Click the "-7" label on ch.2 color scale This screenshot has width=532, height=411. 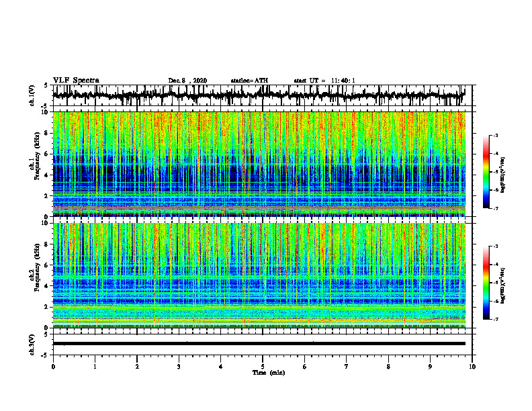pyautogui.click(x=496, y=320)
